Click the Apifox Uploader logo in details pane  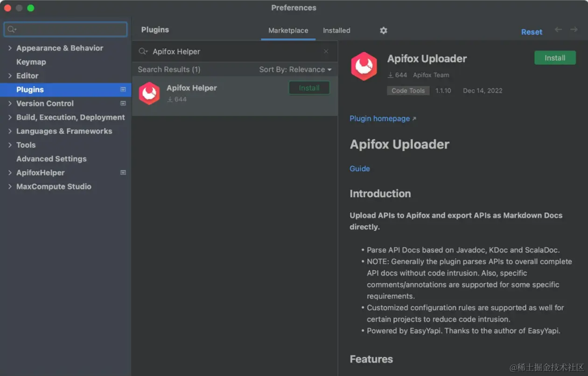364,66
